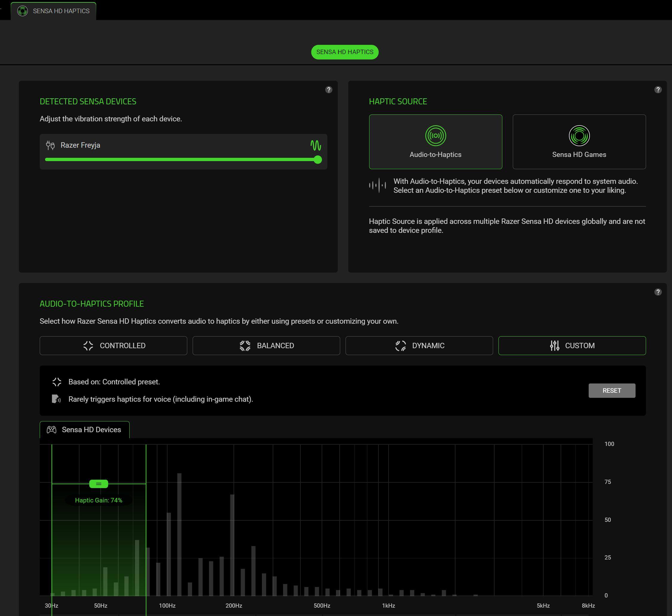Click the green Sensa HD Haptics pill button
The height and width of the screenshot is (616, 672).
coord(345,52)
